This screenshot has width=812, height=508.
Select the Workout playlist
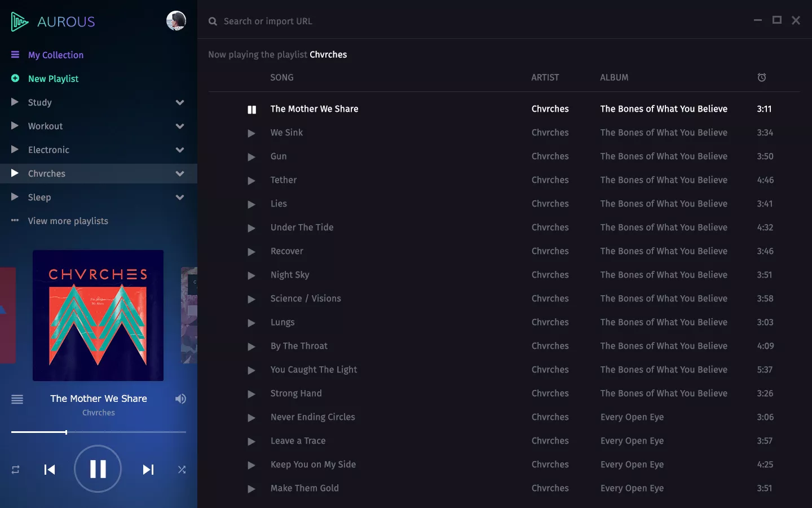[45, 126]
